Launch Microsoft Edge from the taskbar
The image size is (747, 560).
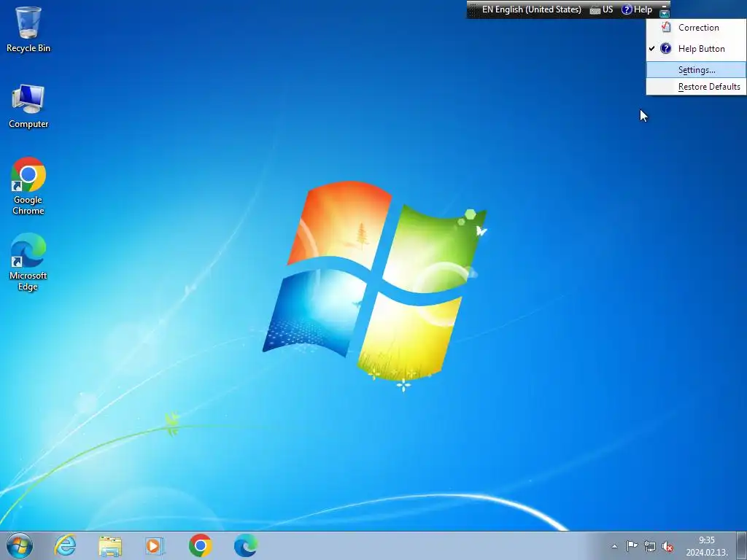point(246,545)
